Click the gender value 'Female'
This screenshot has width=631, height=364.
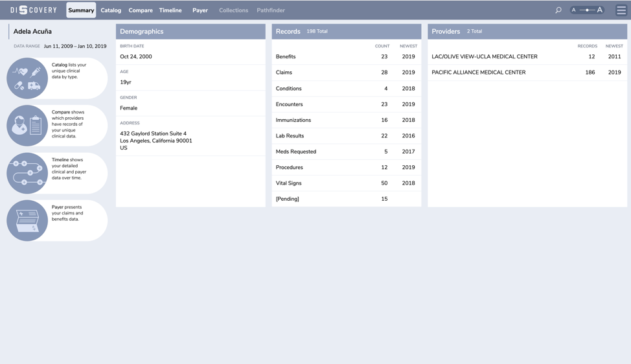129,108
